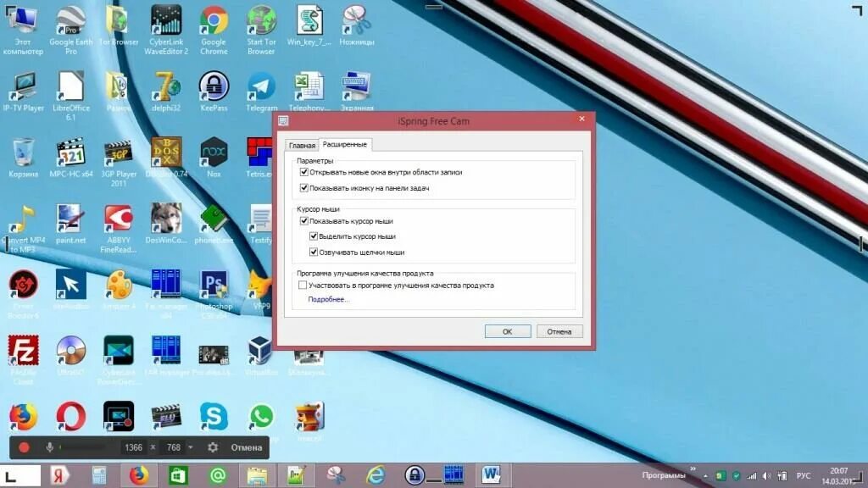
Task: Confirm settings with the OK button
Action: 508,331
